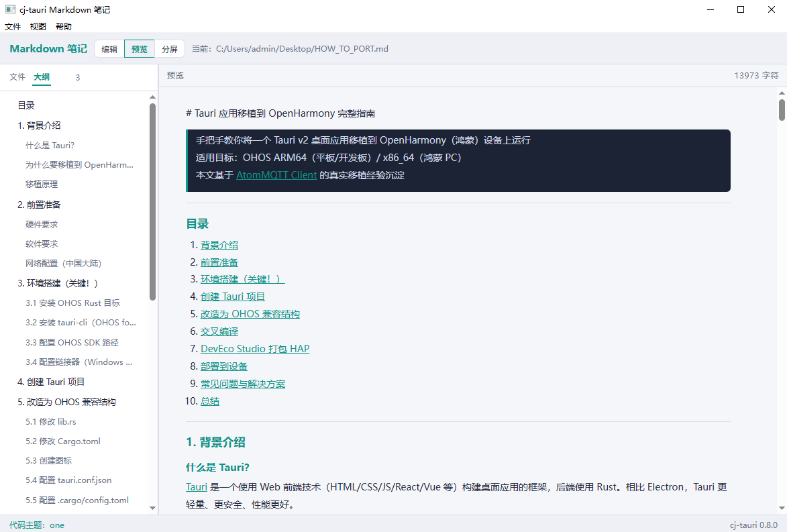Follow the 常见问题与解决方案 link

(243, 384)
